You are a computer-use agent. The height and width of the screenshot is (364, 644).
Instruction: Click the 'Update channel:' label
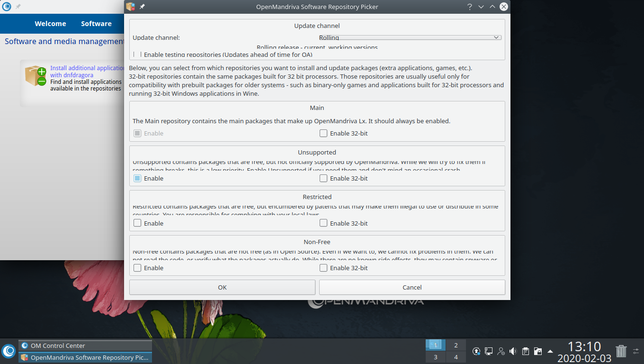(156, 37)
